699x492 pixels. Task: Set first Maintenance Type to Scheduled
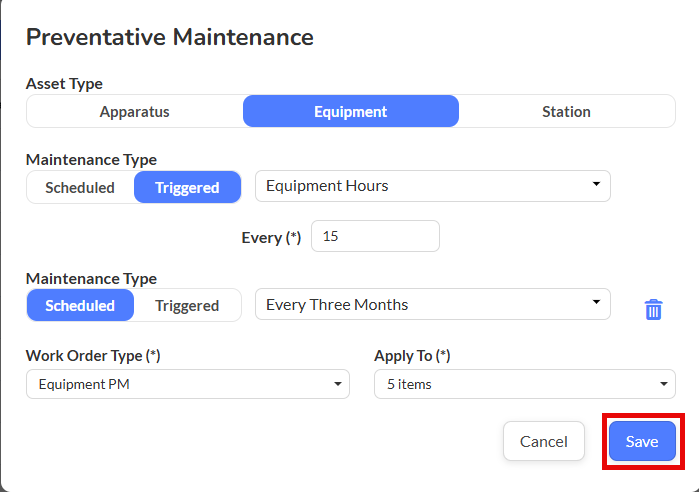pyautogui.click(x=80, y=187)
